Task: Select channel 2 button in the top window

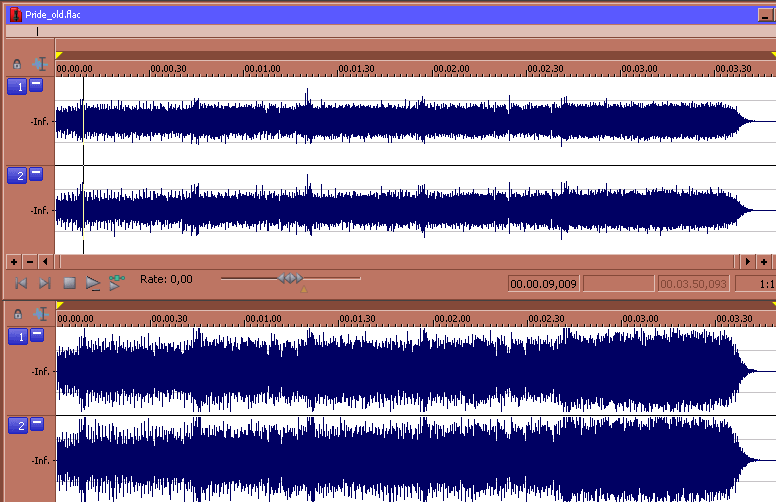Action: [17, 175]
